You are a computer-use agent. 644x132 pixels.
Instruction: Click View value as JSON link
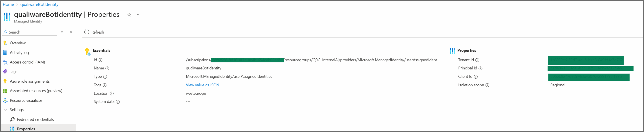click(203, 85)
